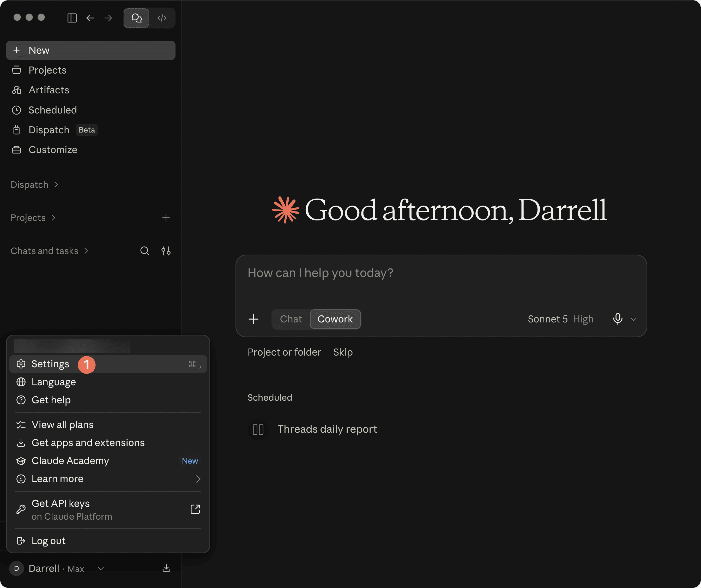The height and width of the screenshot is (588, 701).
Task: Click the Claude Academy graduation cap icon
Action: coord(21,461)
